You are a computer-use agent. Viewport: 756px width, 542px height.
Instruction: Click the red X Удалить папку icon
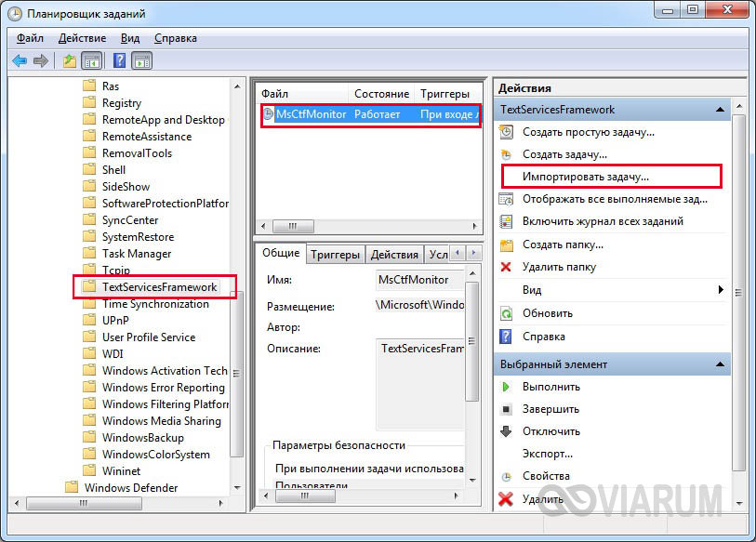coord(506,267)
